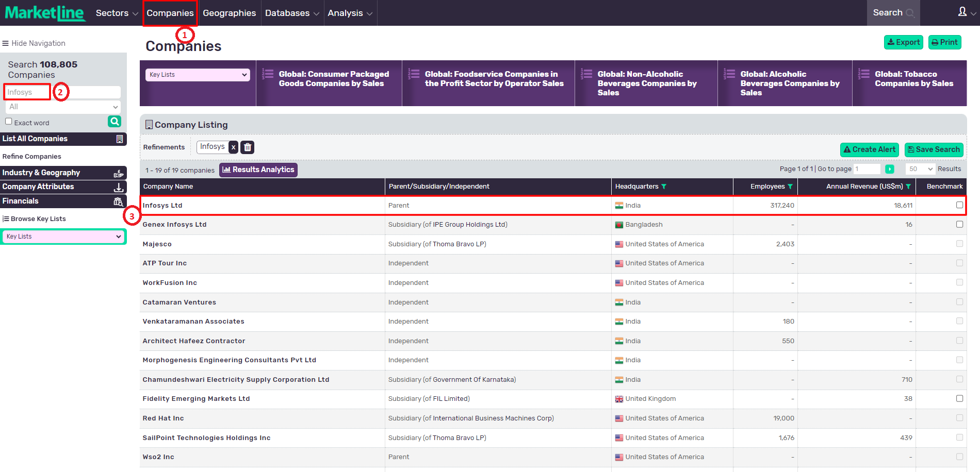Open the Sectors dropdown menu
This screenshot has width=980, height=472.
click(117, 13)
